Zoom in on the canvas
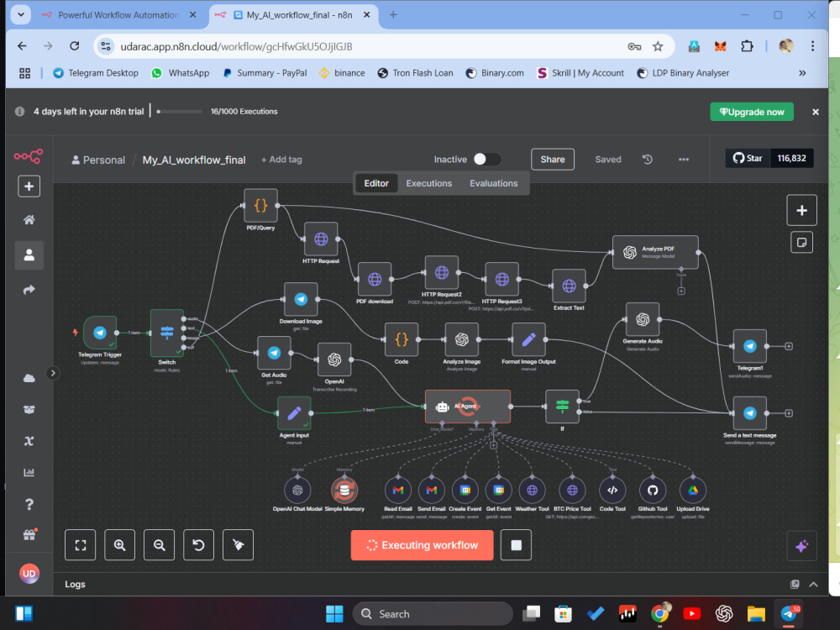The width and height of the screenshot is (840, 630). click(119, 545)
